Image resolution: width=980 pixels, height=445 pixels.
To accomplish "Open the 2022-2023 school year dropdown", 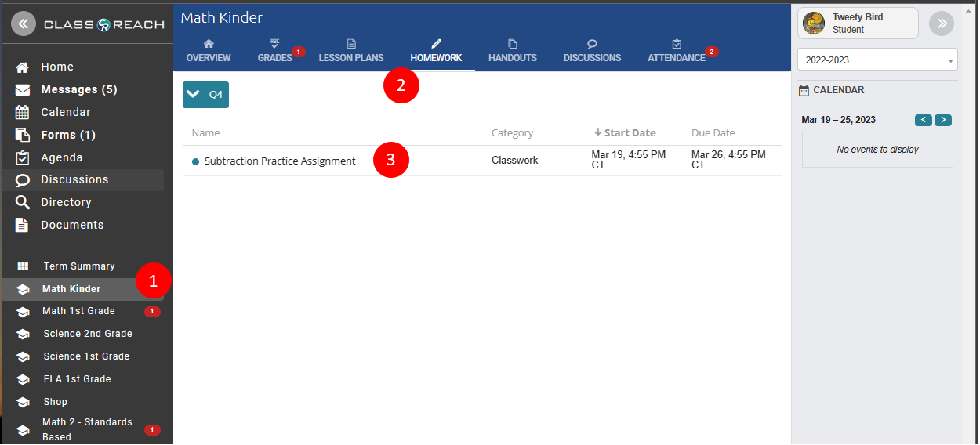I will click(877, 60).
